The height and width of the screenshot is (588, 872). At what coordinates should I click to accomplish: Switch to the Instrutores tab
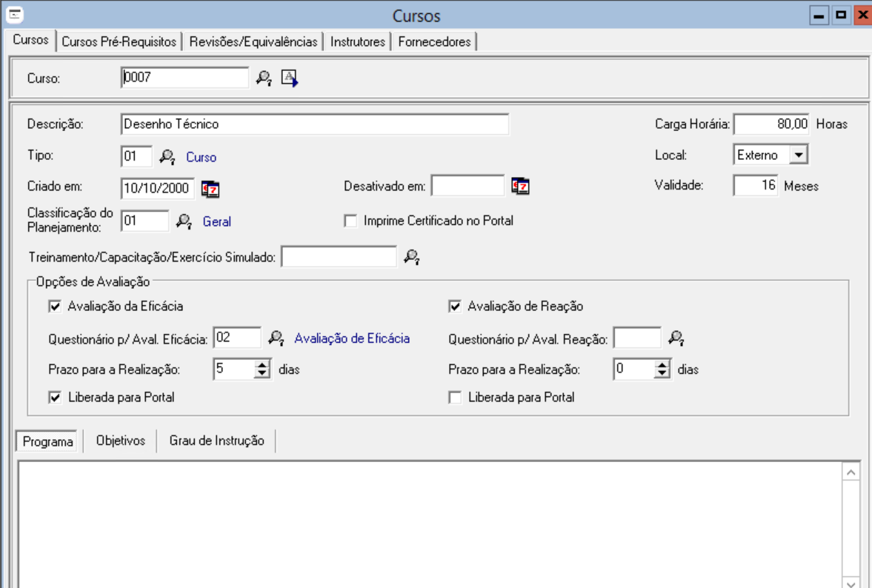[358, 42]
